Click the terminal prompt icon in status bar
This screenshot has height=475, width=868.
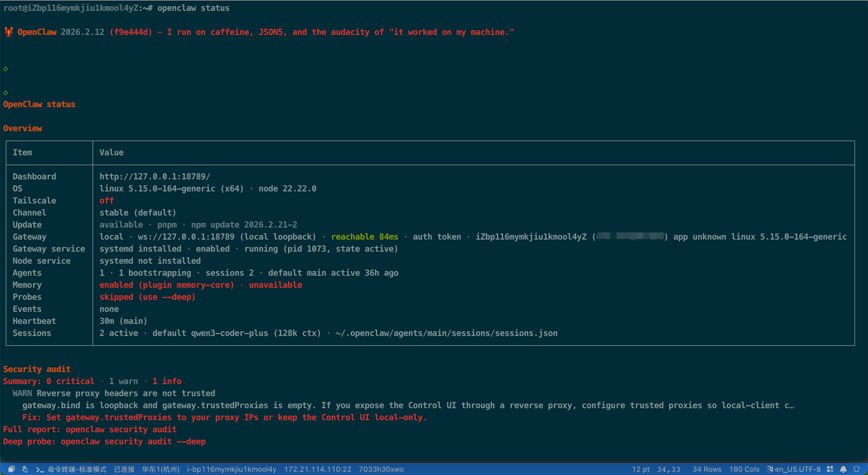coord(40,469)
